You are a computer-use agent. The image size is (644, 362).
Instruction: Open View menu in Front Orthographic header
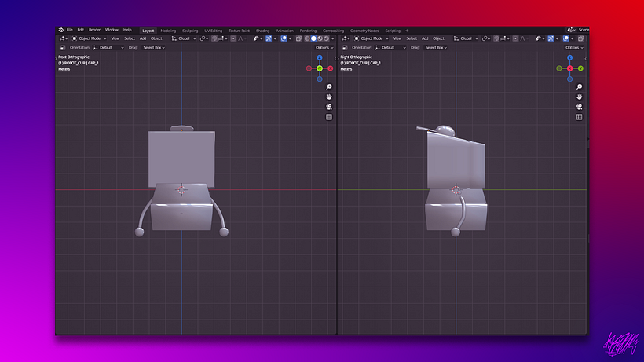point(115,38)
